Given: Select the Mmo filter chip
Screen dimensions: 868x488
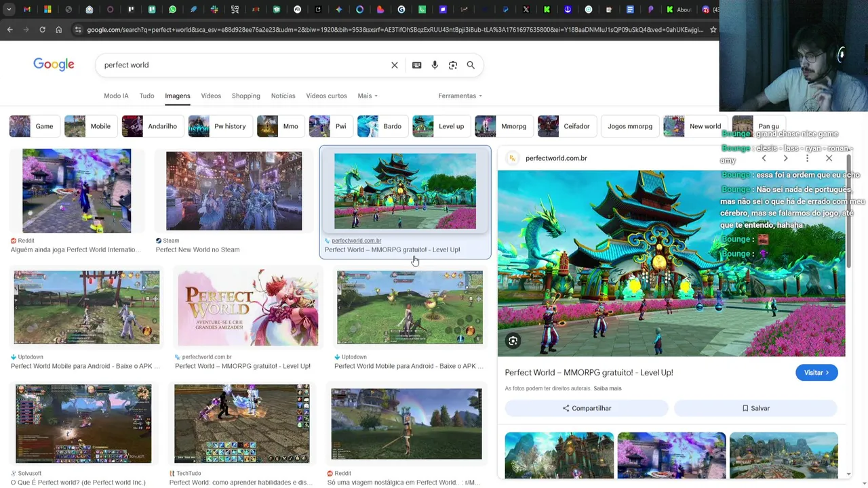Looking at the screenshot, I should click(280, 126).
